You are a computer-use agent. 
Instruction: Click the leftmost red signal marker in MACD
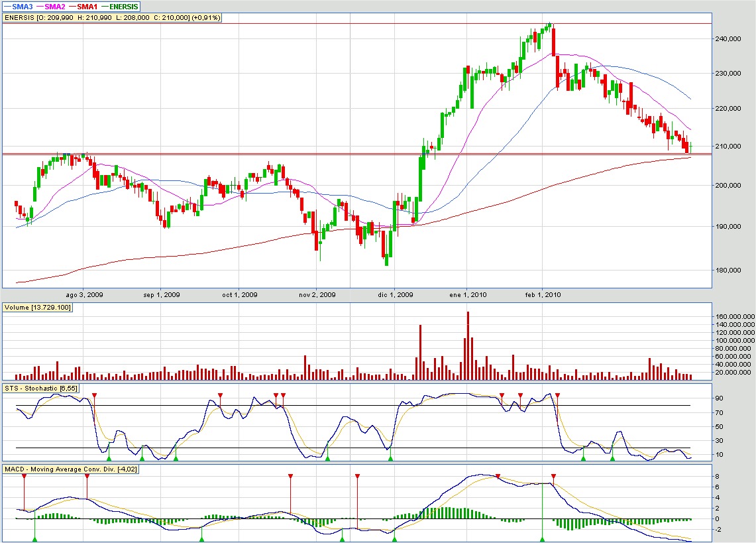tap(24, 477)
